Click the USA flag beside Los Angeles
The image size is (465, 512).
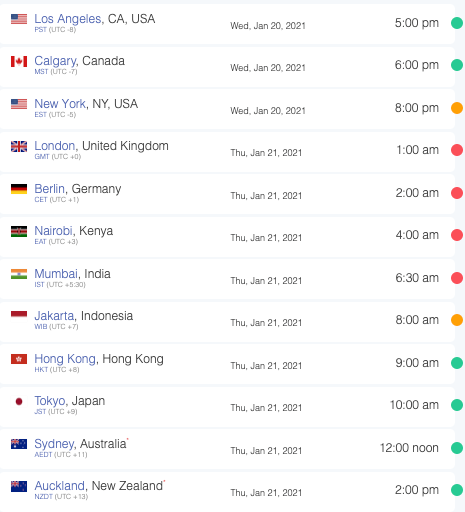[19, 19]
